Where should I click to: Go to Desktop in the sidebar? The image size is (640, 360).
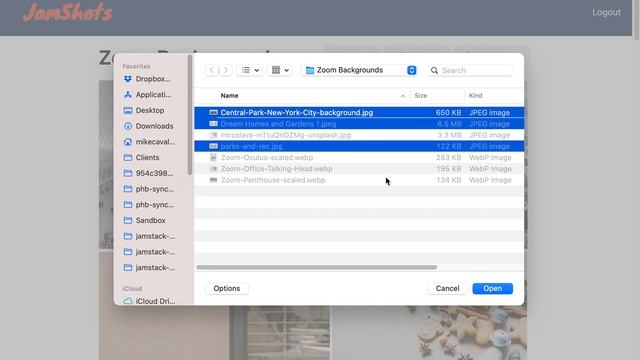click(144, 110)
